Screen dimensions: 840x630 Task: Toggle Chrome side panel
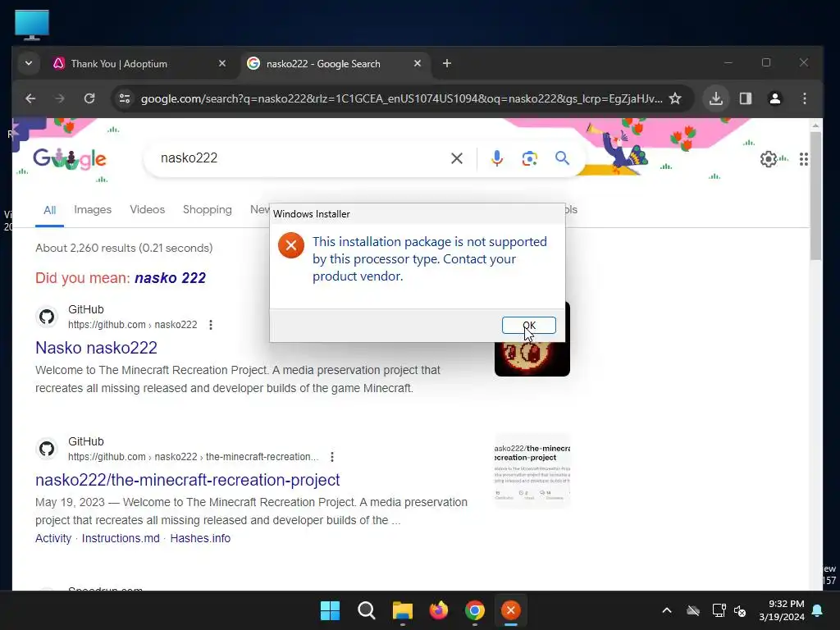click(x=745, y=98)
